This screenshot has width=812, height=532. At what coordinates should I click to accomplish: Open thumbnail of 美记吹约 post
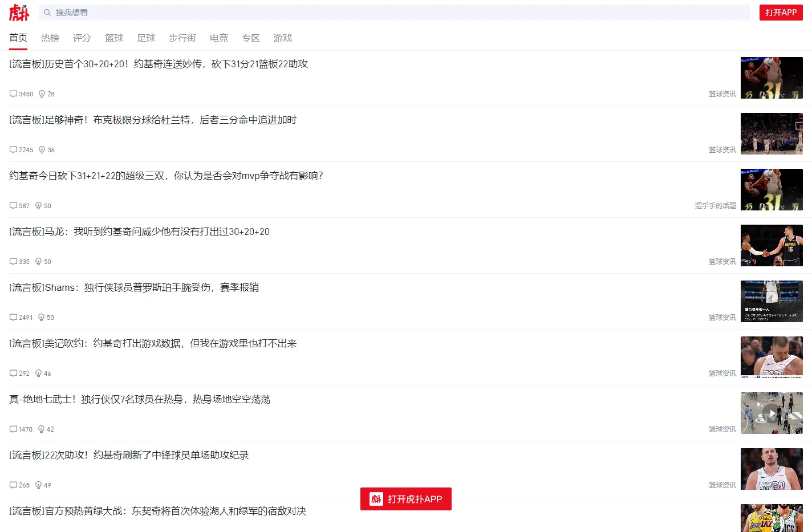pos(772,357)
